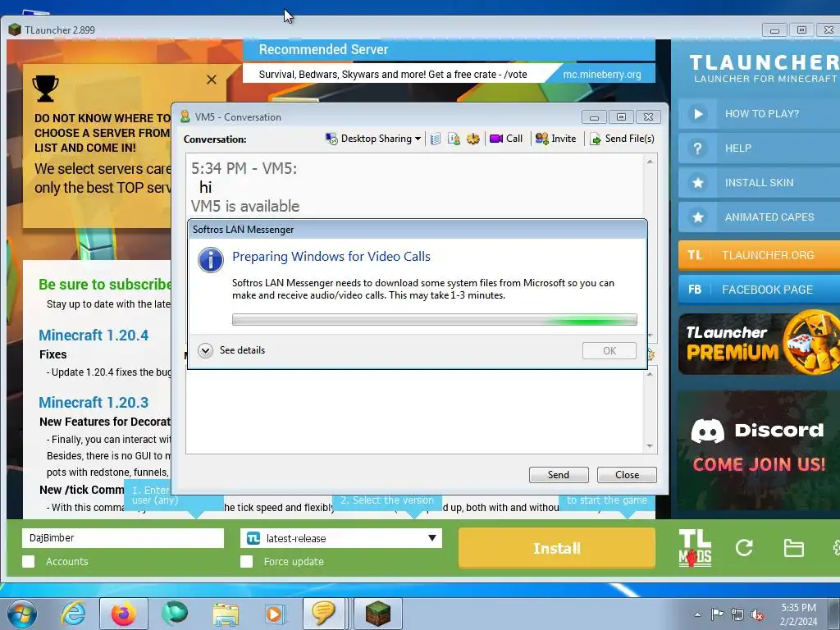Toggle the Accounts checkbox
The height and width of the screenshot is (630, 840).
click(x=29, y=561)
